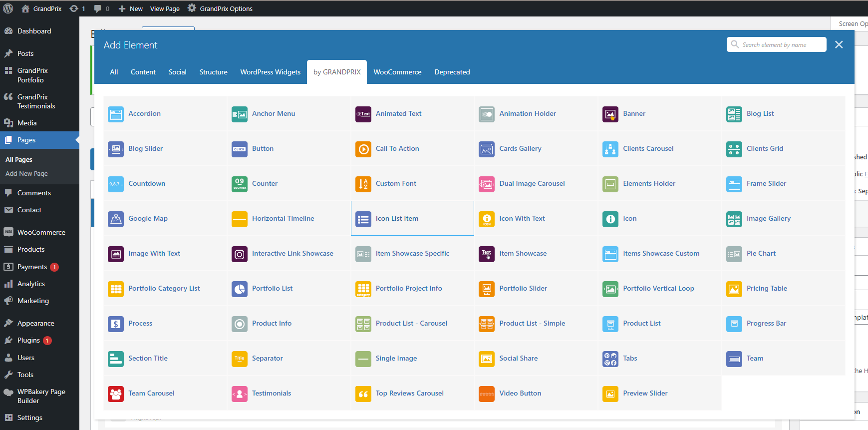Viewport: 868px width, 430px height.
Task: Open Dashboard in the sidebar
Action: pos(39,31)
